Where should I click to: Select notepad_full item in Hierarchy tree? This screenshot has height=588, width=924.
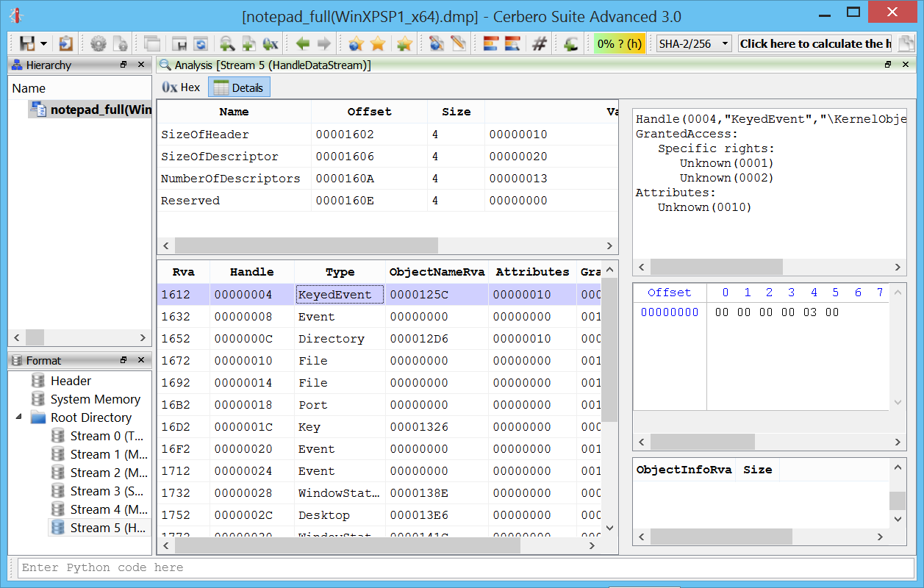(90, 110)
